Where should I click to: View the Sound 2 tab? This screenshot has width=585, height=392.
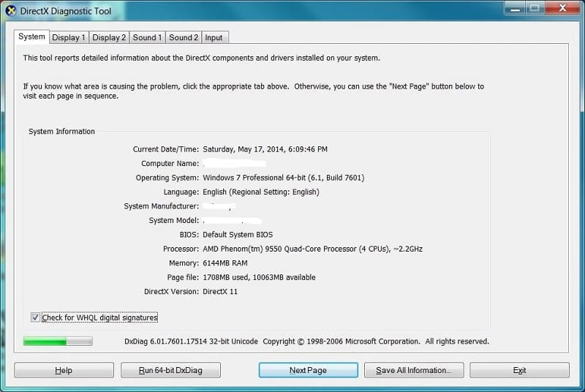coord(184,37)
